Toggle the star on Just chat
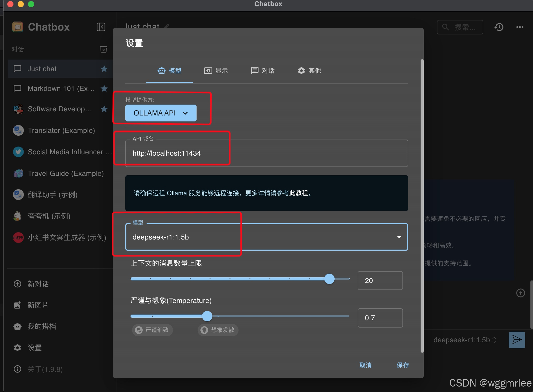 (104, 69)
